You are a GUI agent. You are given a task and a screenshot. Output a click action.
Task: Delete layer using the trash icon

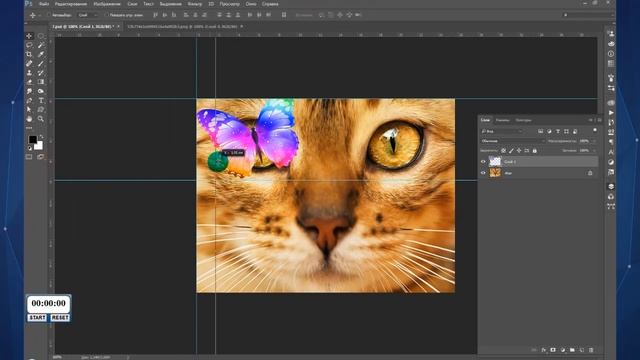coord(591,350)
